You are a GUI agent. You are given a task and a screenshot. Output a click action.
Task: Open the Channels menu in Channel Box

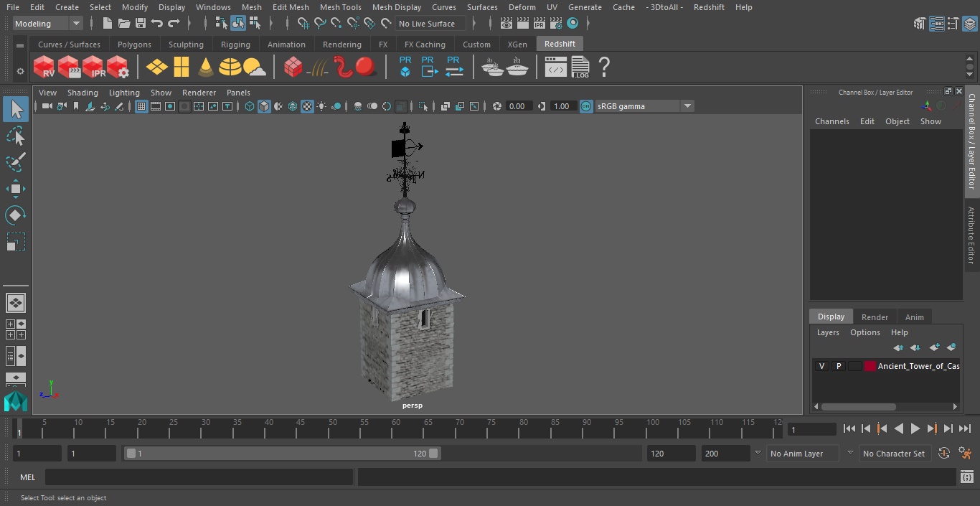coord(831,121)
